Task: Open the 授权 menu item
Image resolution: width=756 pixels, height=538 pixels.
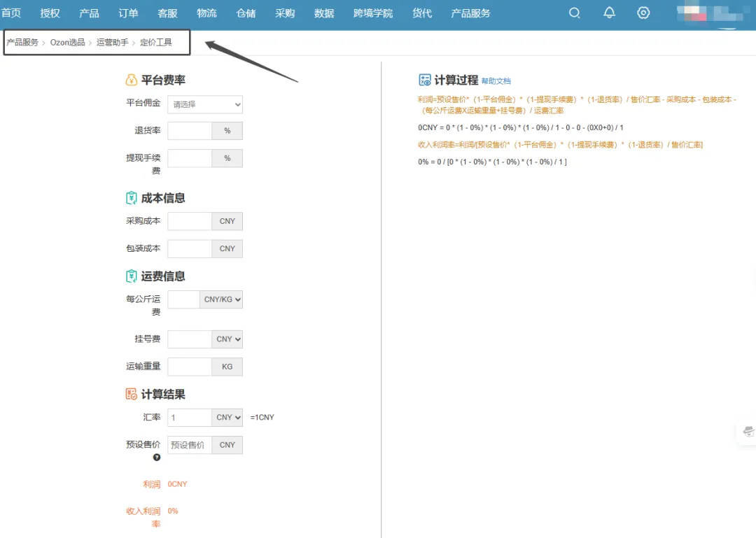Action: 50,13
